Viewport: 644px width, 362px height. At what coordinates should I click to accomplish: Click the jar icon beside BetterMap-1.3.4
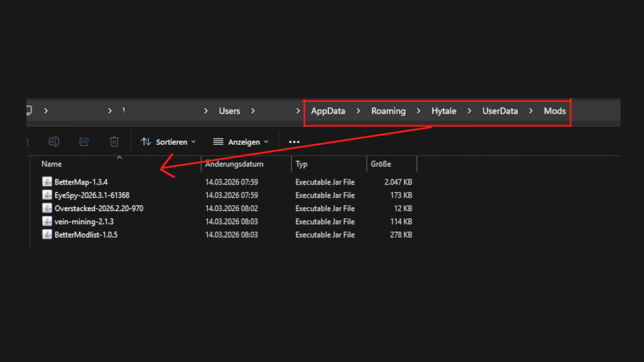tap(47, 182)
